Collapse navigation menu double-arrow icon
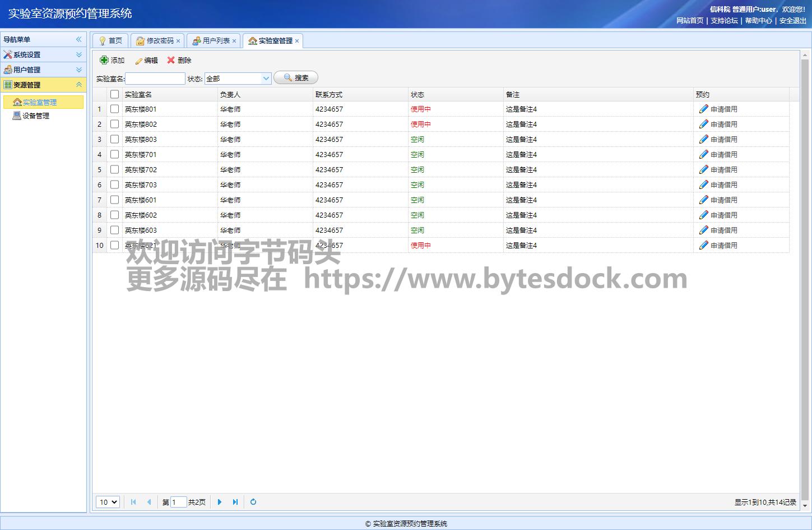812x530 pixels. pyautogui.click(x=79, y=39)
